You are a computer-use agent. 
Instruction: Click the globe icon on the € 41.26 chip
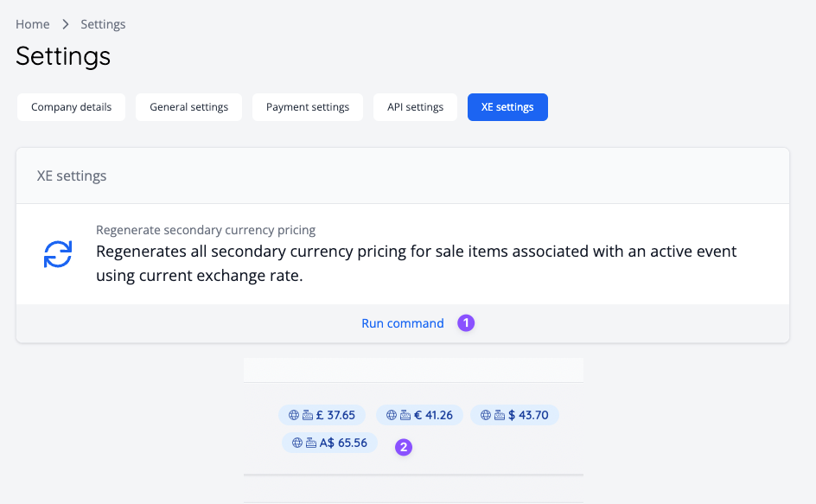tap(392, 415)
